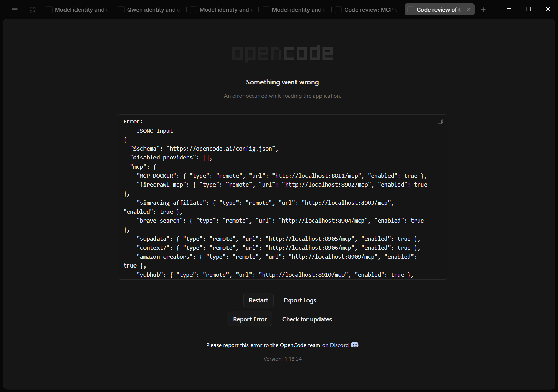This screenshot has width=558, height=392.
Task: Click the 'Version: 1.18.34' text
Action: click(x=282, y=359)
